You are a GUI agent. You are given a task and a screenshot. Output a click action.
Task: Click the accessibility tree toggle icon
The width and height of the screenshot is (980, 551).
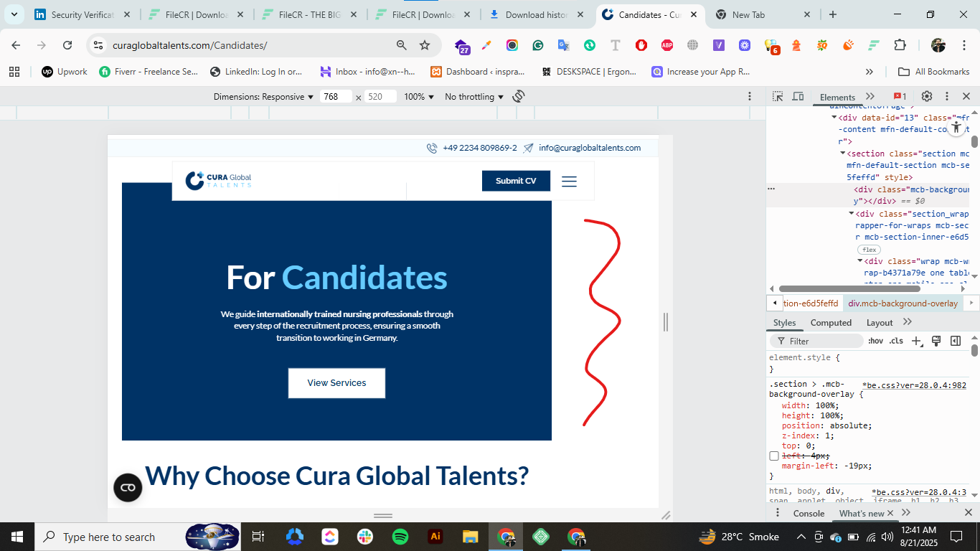pos(956,128)
